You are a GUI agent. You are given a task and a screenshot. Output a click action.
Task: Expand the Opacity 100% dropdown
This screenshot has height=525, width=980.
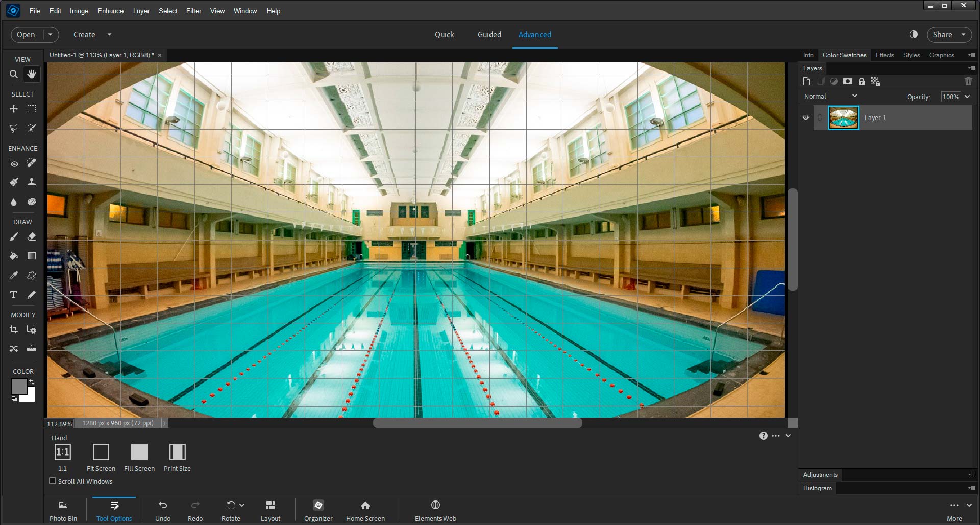pos(967,97)
